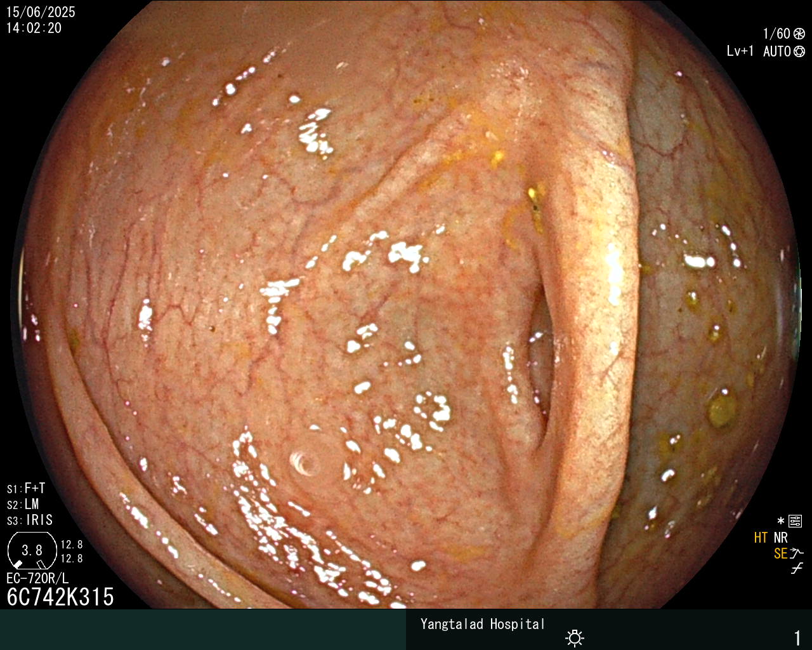The image size is (812, 650).
Task: Click the S1: F+T switch assignment
Action: tap(26, 488)
